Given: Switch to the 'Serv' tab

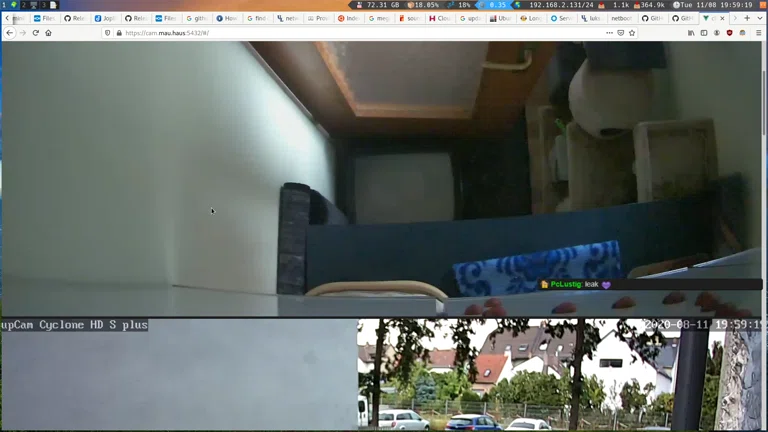Looking at the screenshot, I should (561, 18).
